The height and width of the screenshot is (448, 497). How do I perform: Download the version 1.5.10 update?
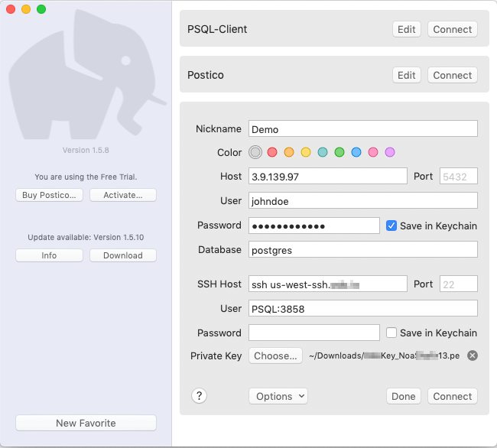(x=123, y=255)
